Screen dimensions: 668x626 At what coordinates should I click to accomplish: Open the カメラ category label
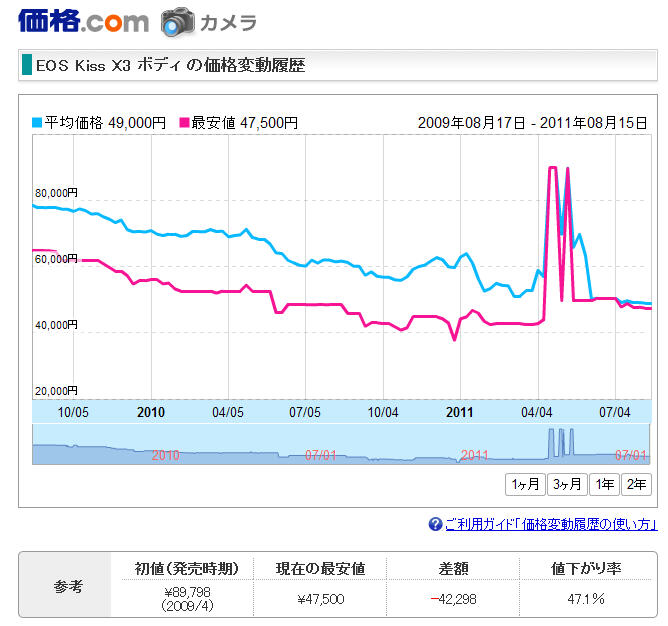(228, 23)
